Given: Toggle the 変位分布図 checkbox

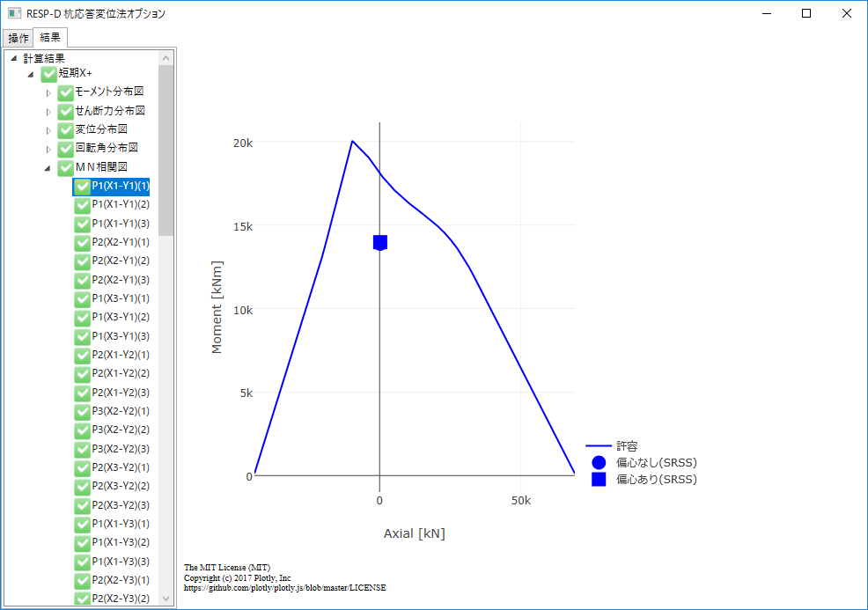Looking at the screenshot, I should tap(65, 130).
